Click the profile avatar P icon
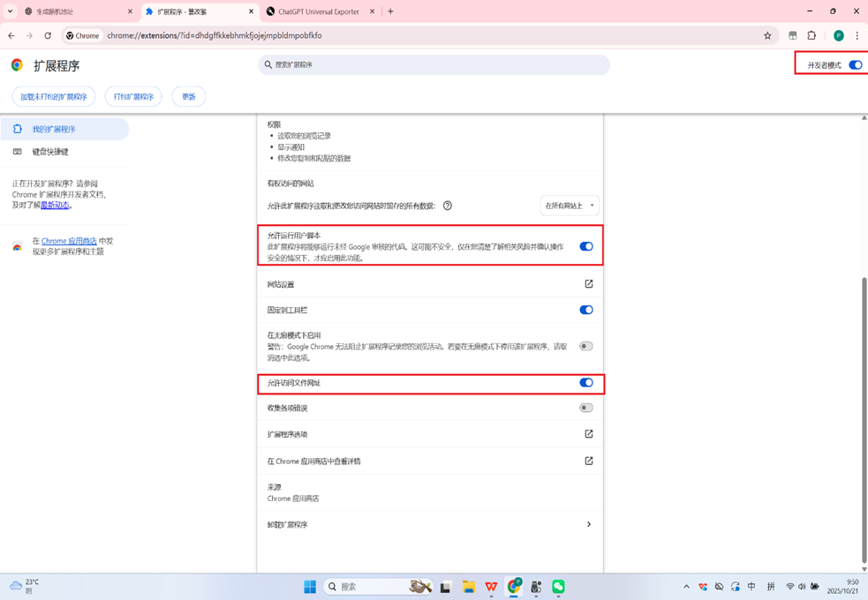The height and width of the screenshot is (600, 868). pyautogui.click(x=837, y=36)
